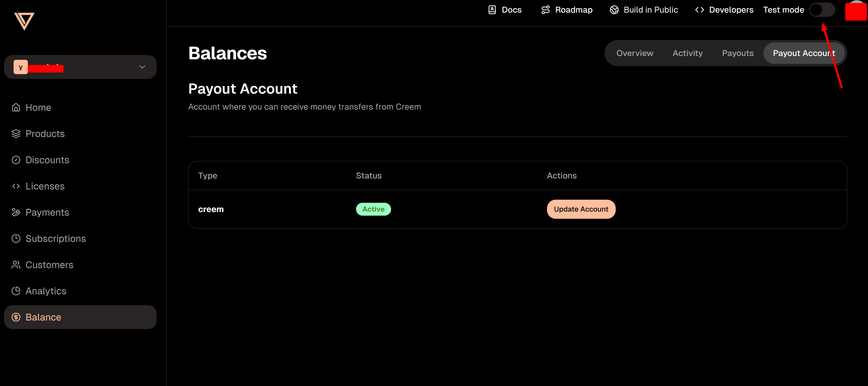This screenshot has height=386, width=868.
Task: Open the Roadmap link text
Action: (574, 10)
